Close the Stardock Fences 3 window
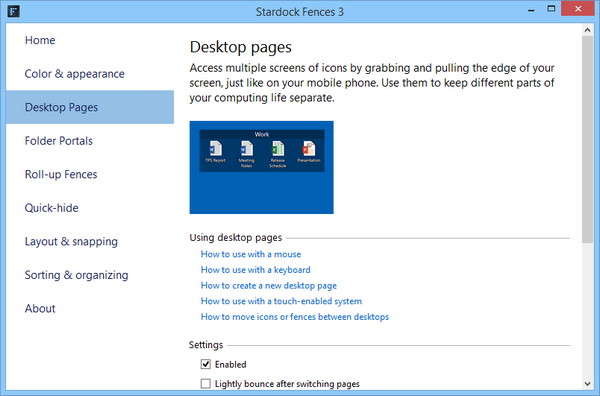This screenshot has height=396, width=600. click(x=578, y=8)
